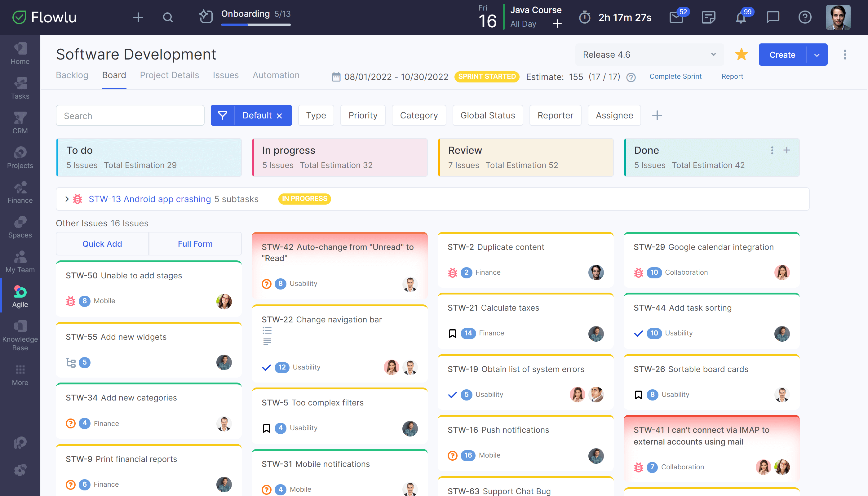Open Done column three-dot menu
This screenshot has width=868, height=496.
[772, 150]
